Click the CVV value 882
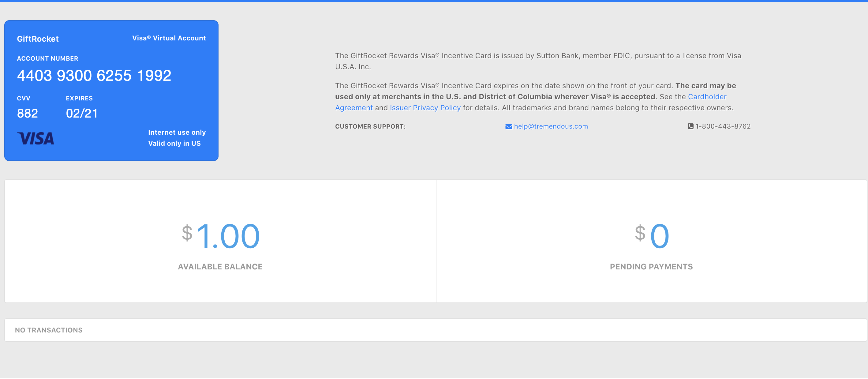 27,114
